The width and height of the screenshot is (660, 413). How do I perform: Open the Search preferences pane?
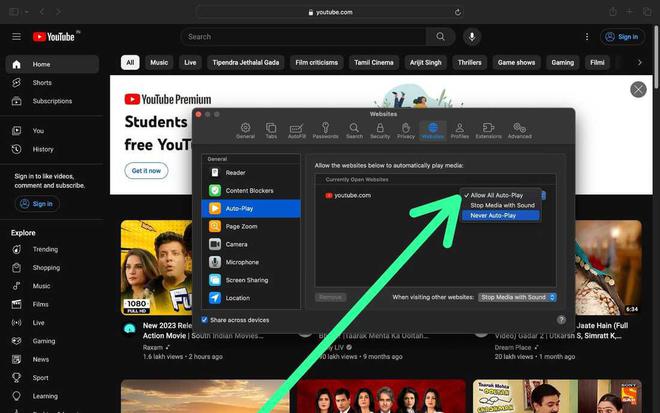pyautogui.click(x=354, y=131)
